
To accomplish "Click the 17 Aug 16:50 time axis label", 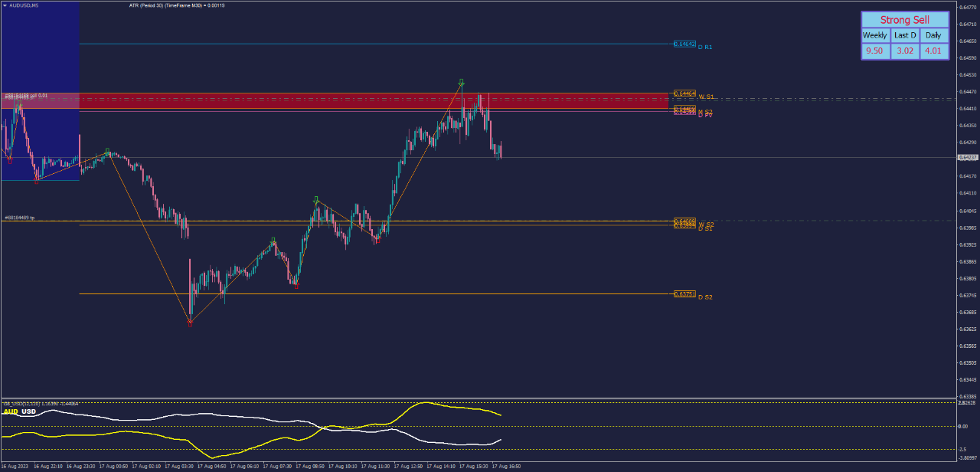I will pyautogui.click(x=507, y=465).
